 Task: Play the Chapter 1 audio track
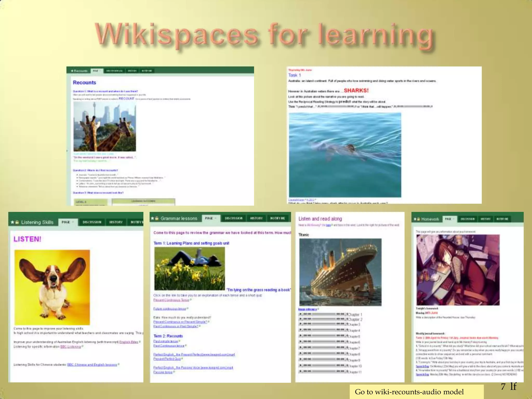(x=301, y=314)
